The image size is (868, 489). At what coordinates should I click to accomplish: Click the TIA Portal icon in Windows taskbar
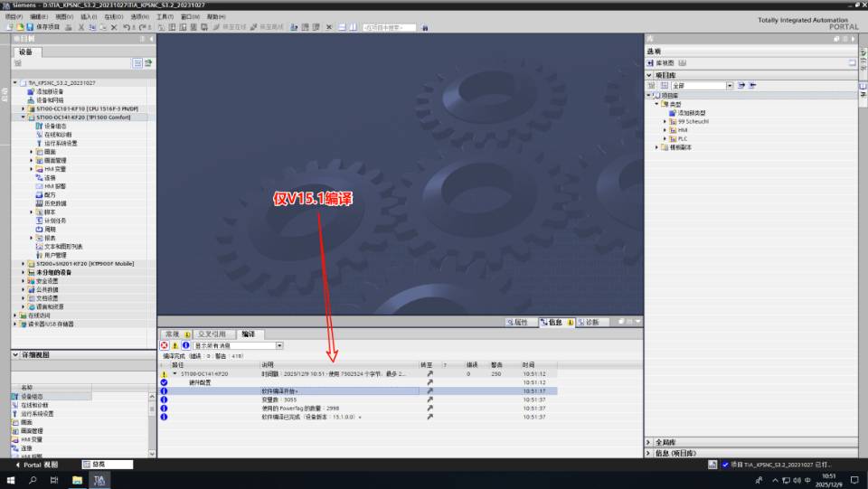[x=99, y=480]
